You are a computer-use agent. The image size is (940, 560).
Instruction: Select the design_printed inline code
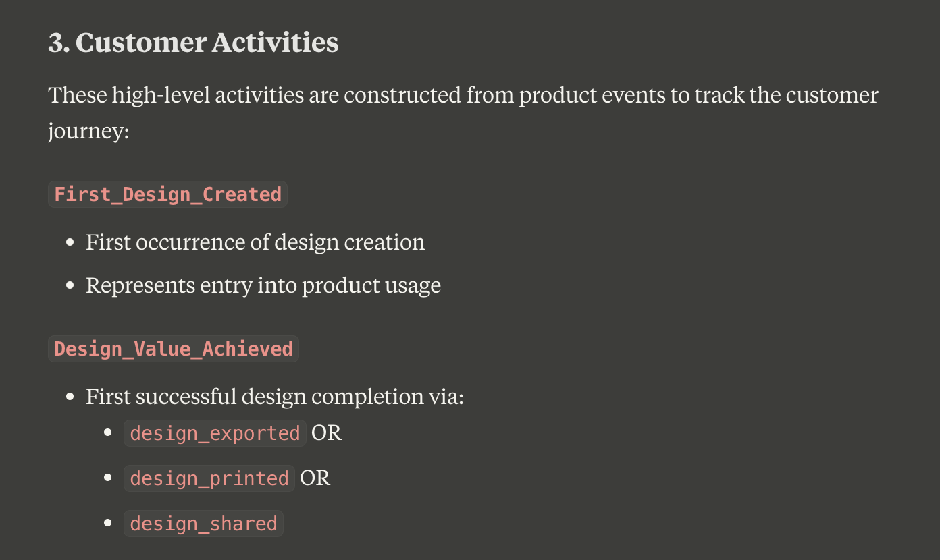tap(209, 478)
